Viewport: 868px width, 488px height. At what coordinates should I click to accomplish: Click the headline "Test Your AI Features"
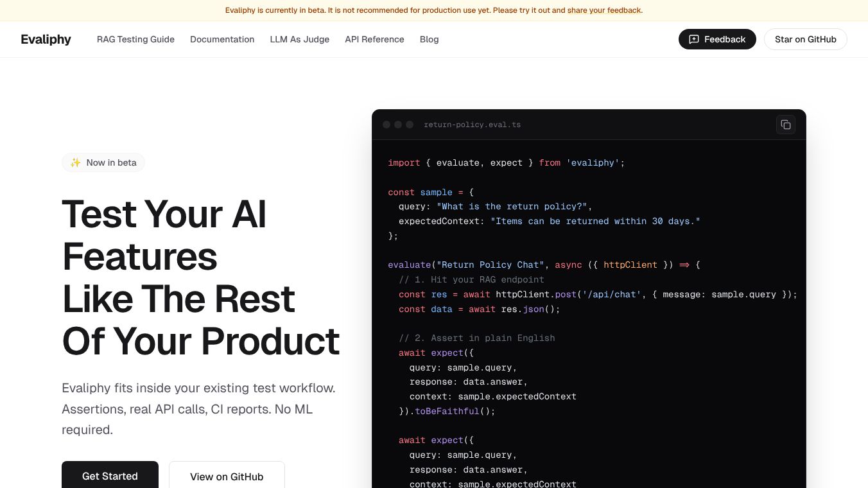[x=164, y=235]
